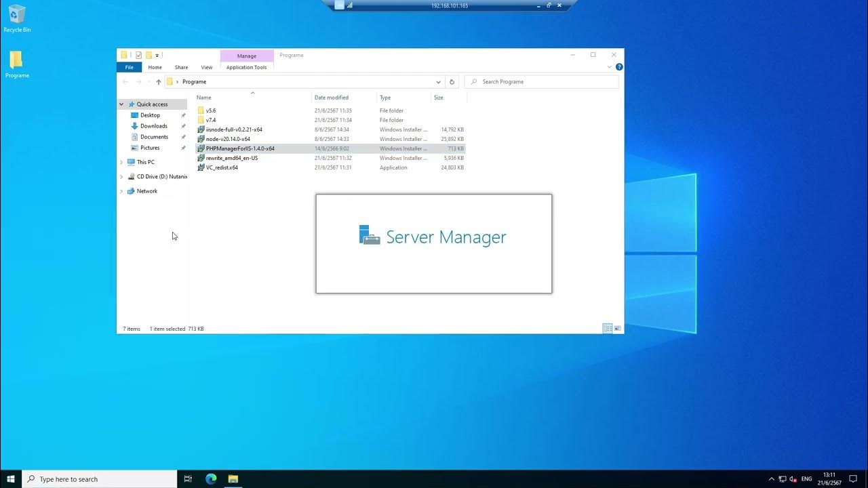This screenshot has width=868, height=488.
Task: Open the Home ribbon tab
Action: point(155,67)
